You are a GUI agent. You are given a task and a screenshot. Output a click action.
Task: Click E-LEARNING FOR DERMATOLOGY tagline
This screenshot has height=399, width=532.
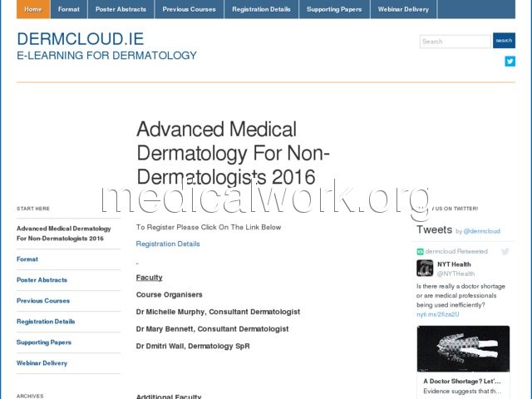(107, 56)
